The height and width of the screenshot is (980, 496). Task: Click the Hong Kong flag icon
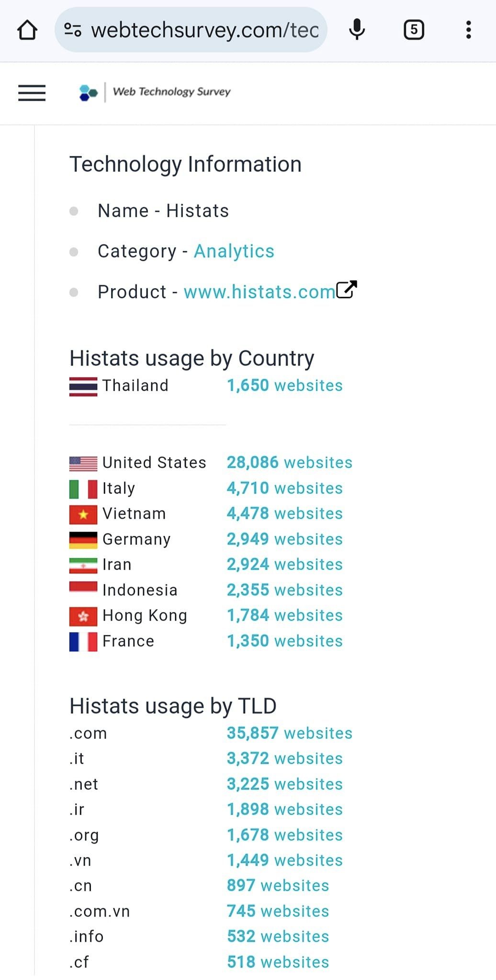click(83, 616)
